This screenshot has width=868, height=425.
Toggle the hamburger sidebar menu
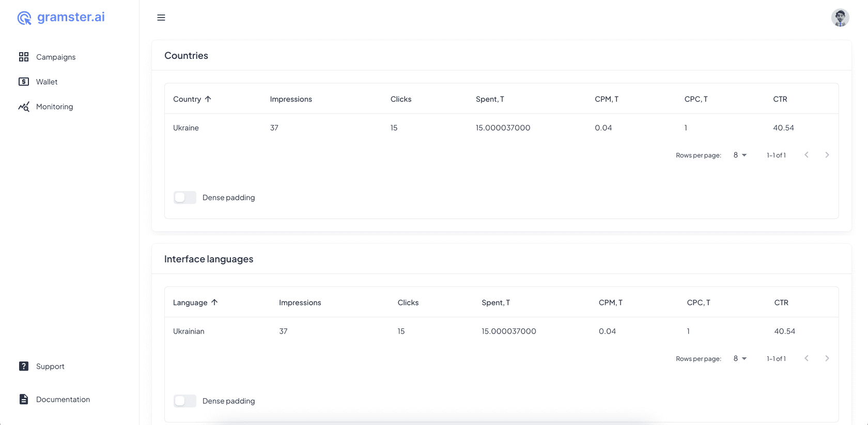pos(161,18)
